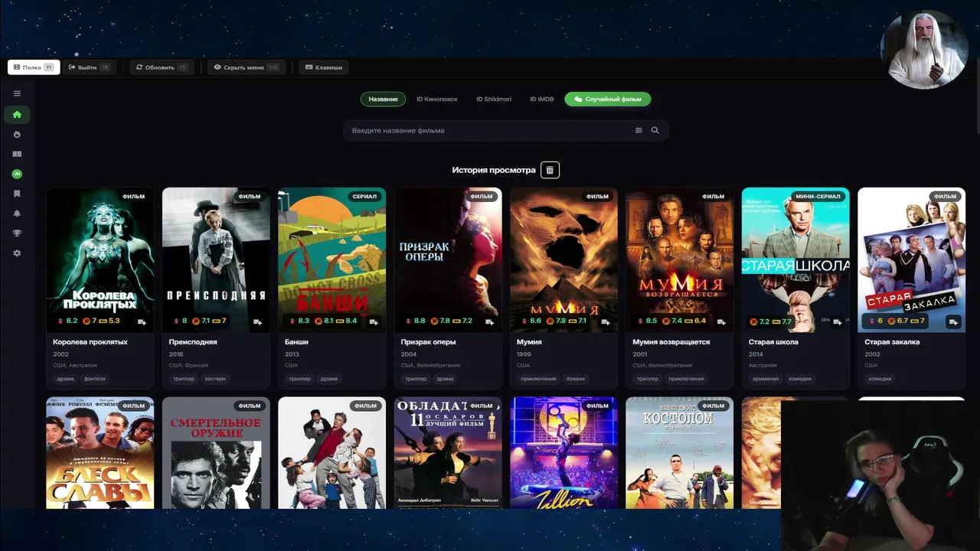980x551 pixels.
Task: Open the Банши series poster
Action: tap(332, 259)
